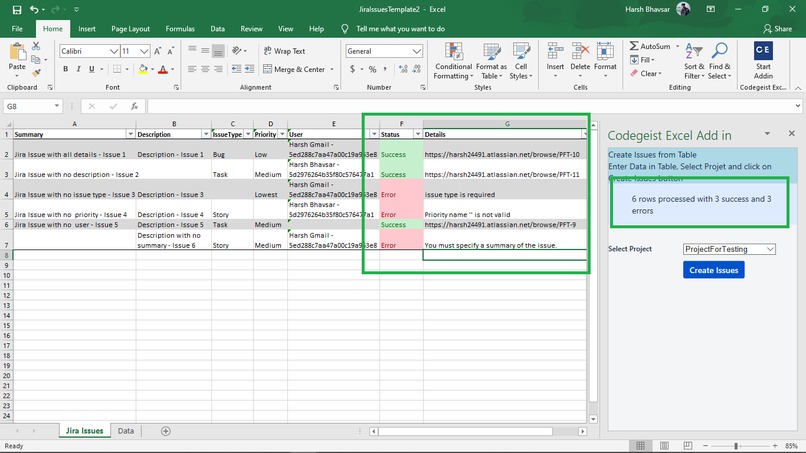The height and width of the screenshot is (453, 806).
Task: Click the Borders icon
Action: point(117,69)
